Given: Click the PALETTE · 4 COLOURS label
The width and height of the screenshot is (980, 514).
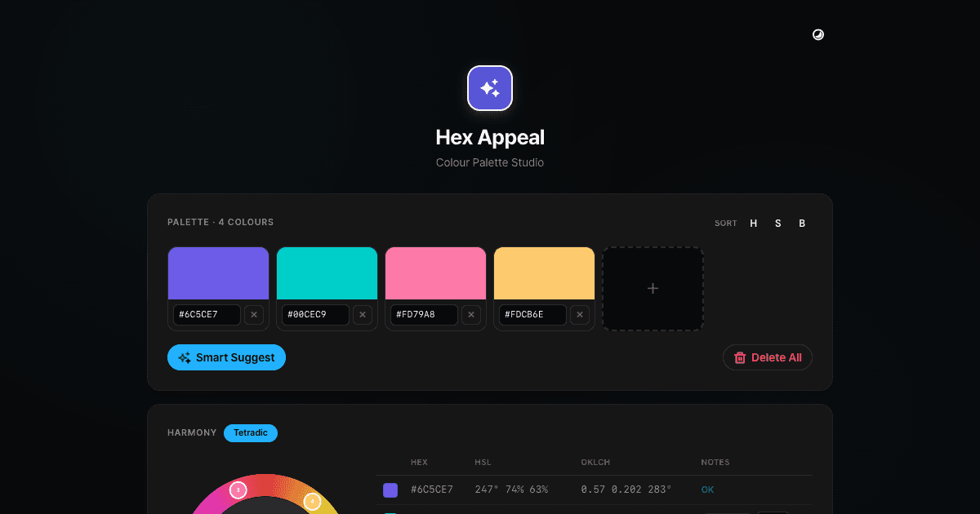Looking at the screenshot, I should click(x=220, y=222).
